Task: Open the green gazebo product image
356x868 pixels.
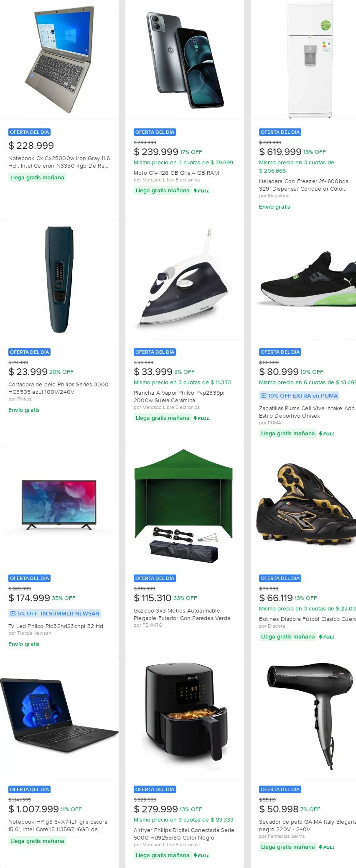Action: (185, 506)
